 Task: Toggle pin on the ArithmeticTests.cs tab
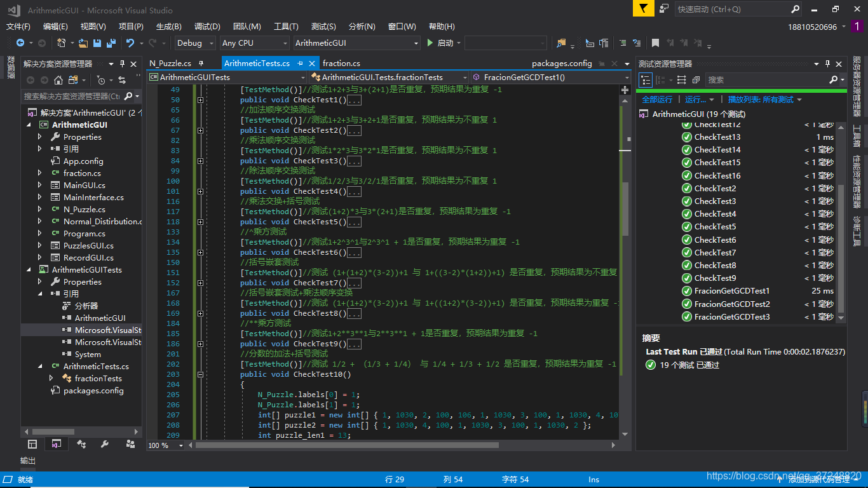point(299,64)
